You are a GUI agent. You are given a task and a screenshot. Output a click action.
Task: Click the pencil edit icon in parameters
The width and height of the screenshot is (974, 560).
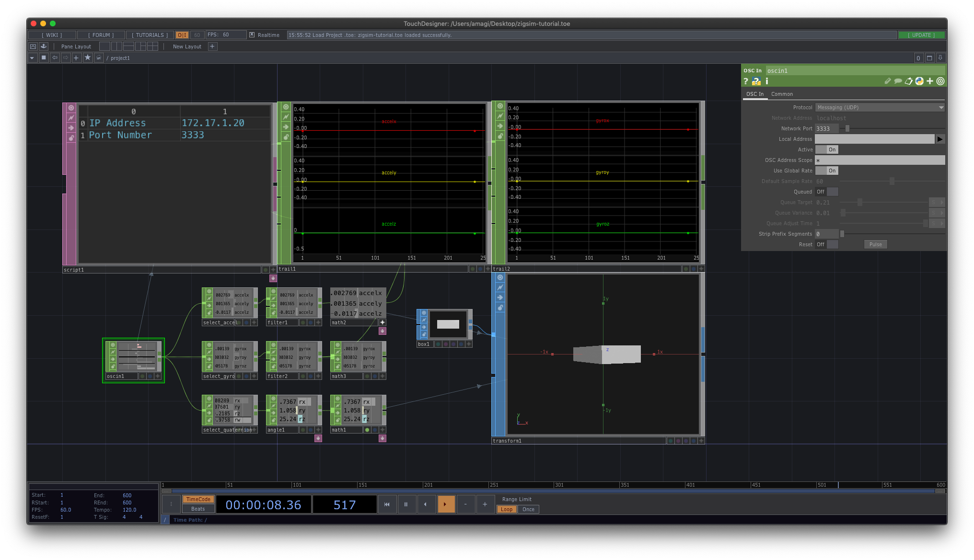click(888, 81)
